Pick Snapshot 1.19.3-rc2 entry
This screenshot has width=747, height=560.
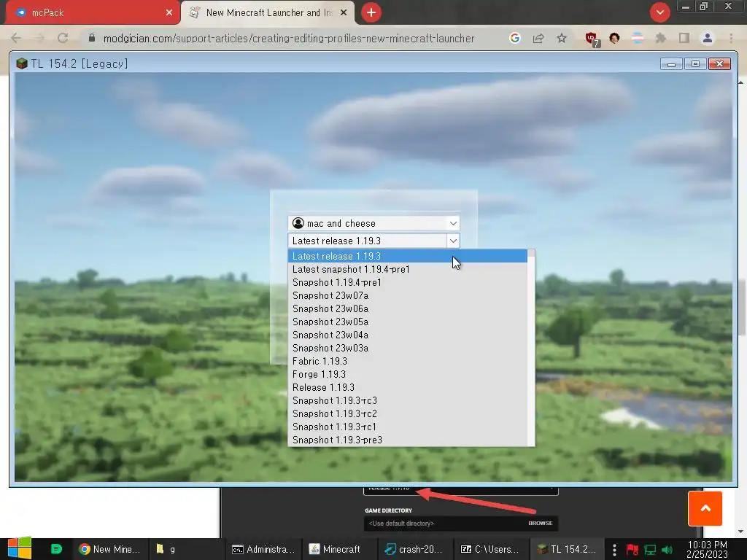coord(407,413)
